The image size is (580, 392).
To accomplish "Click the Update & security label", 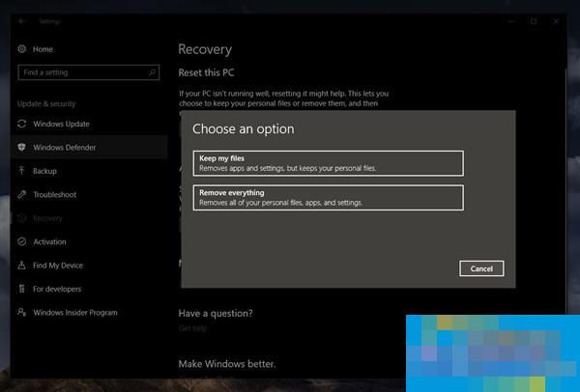I will coord(46,104).
